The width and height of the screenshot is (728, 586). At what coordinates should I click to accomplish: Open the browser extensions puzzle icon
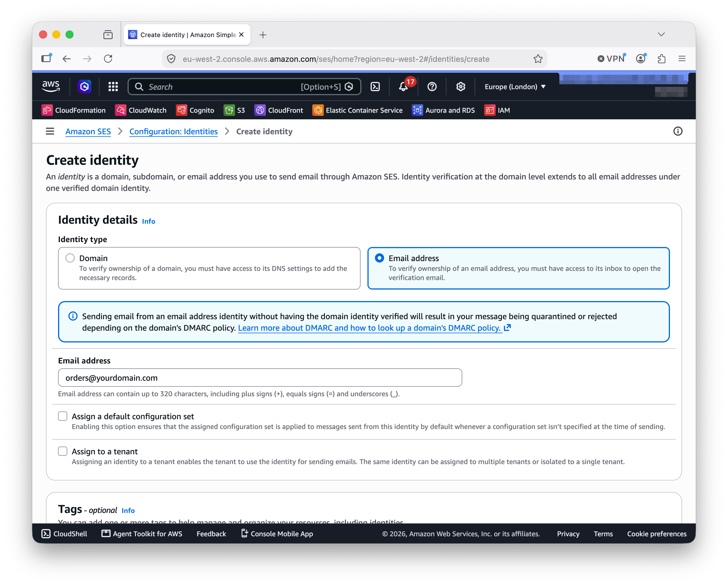pos(661,59)
